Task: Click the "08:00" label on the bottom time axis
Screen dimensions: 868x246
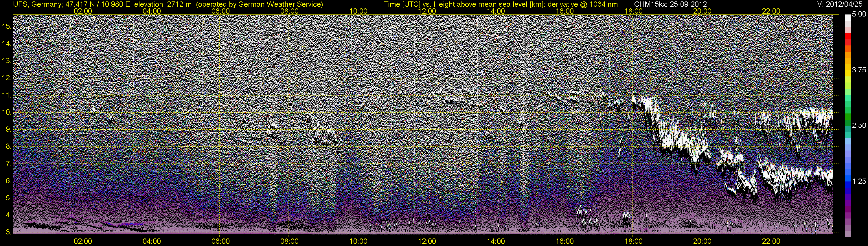Action: pyautogui.click(x=289, y=241)
